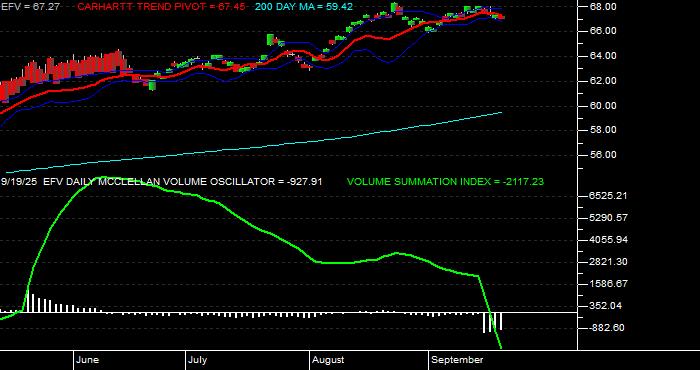
Task: Click the 200 DAY MA = 59.42 label
Action: [x=304, y=7]
